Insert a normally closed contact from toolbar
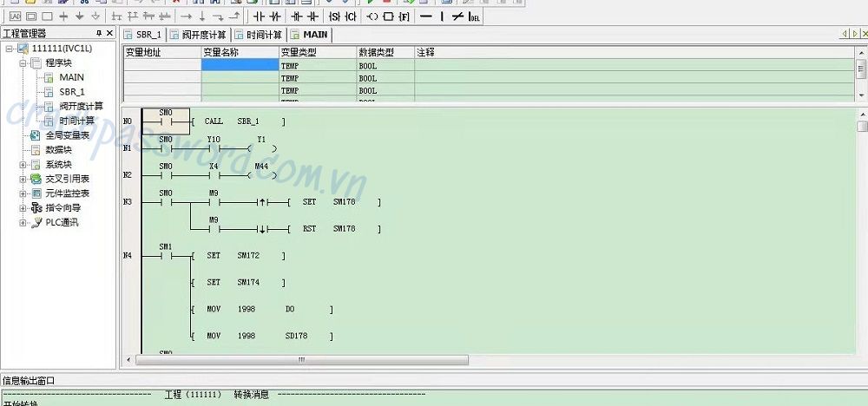This screenshot has height=406, width=868. pyautogui.click(x=276, y=16)
